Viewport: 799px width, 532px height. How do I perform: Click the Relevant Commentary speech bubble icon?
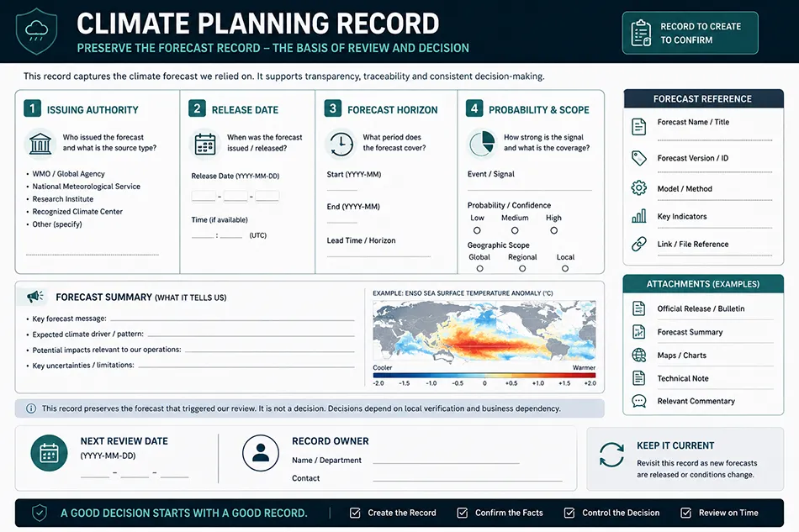coord(638,401)
